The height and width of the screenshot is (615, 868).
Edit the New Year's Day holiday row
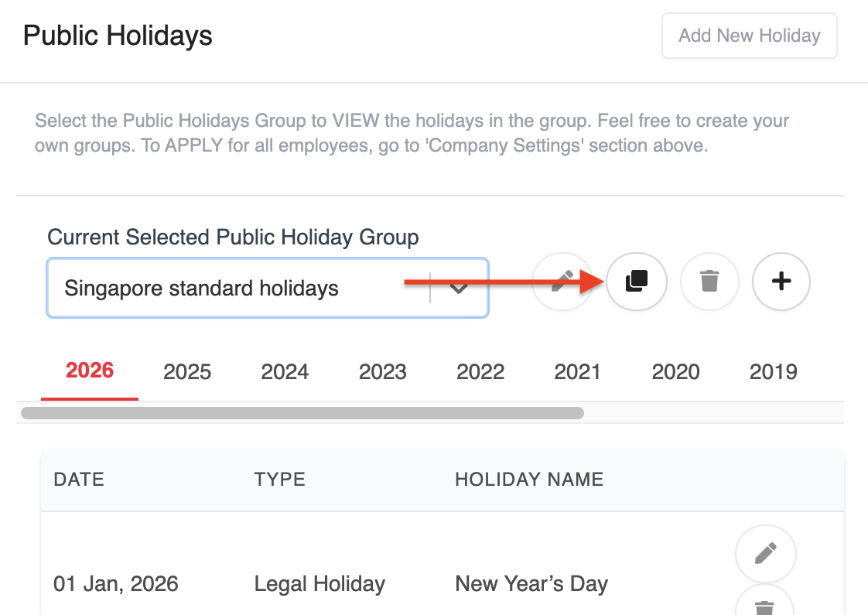pos(765,554)
